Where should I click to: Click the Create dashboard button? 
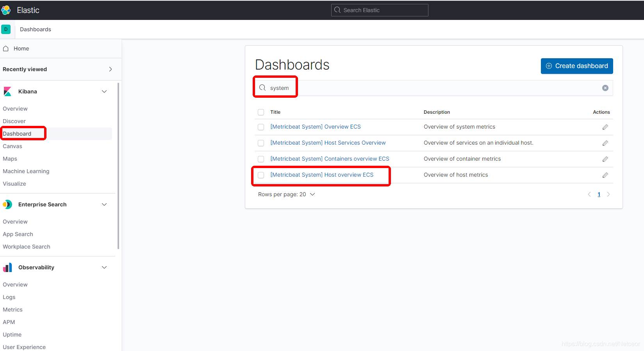[577, 66]
